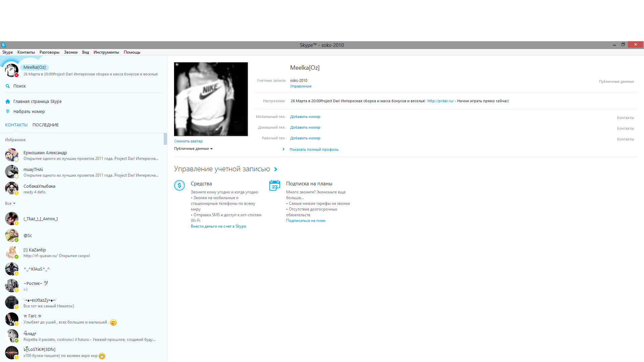Image resolution: width=644 pixels, height=362 pixels.
Task: Expand the Все contacts filter dropdown
Action: [10, 203]
